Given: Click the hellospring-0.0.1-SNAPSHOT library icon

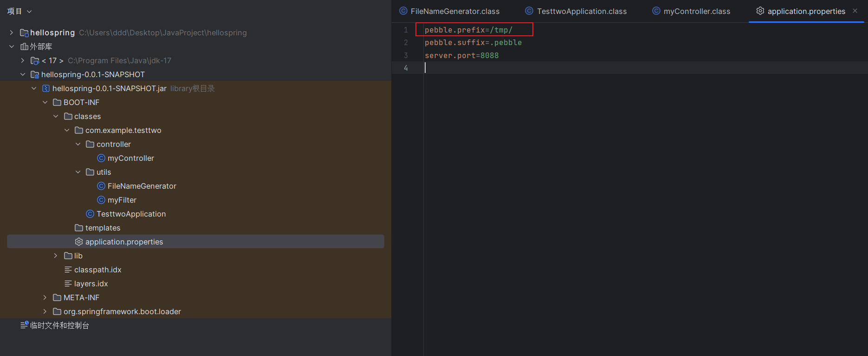Looking at the screenshot, I should 35,74.
